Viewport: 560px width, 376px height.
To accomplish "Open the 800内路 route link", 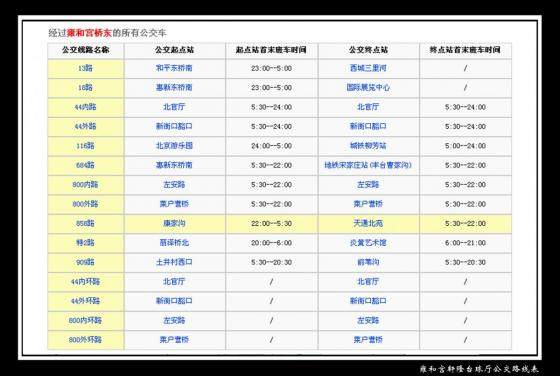I will click(x=85, y=185).
